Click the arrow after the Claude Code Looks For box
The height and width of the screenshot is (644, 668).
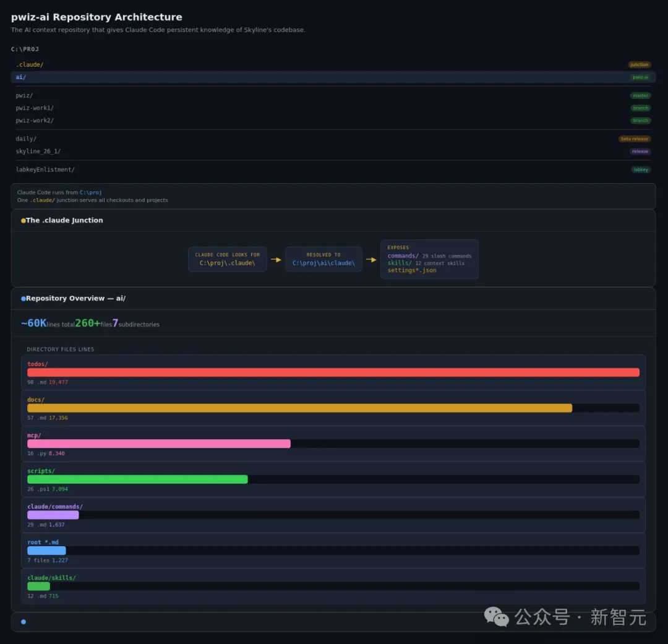pyautogui.click(x=276, y=260)
